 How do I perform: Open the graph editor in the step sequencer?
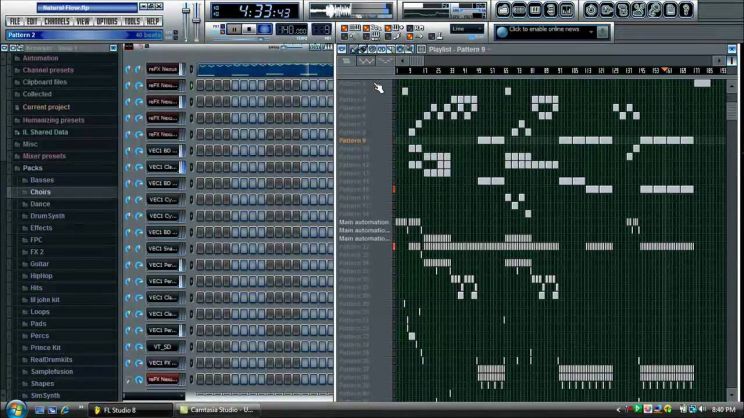click(315, 47)
